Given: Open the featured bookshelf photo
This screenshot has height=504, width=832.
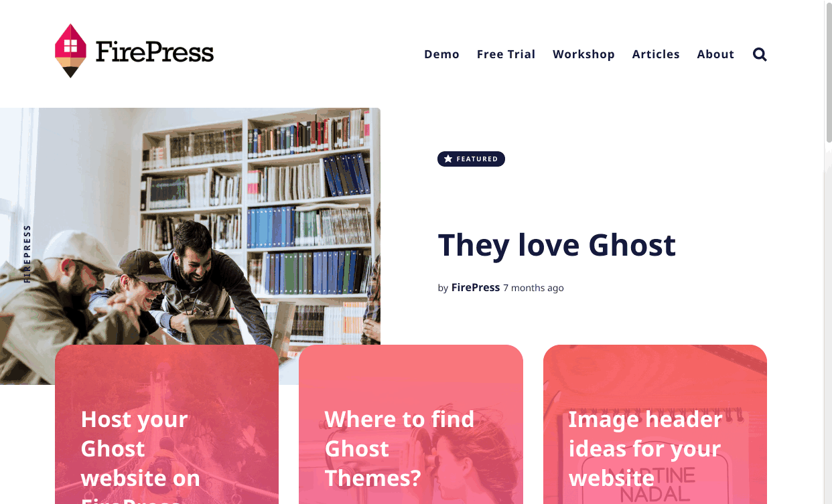Looking at the screenshot, I should [190, 226].
